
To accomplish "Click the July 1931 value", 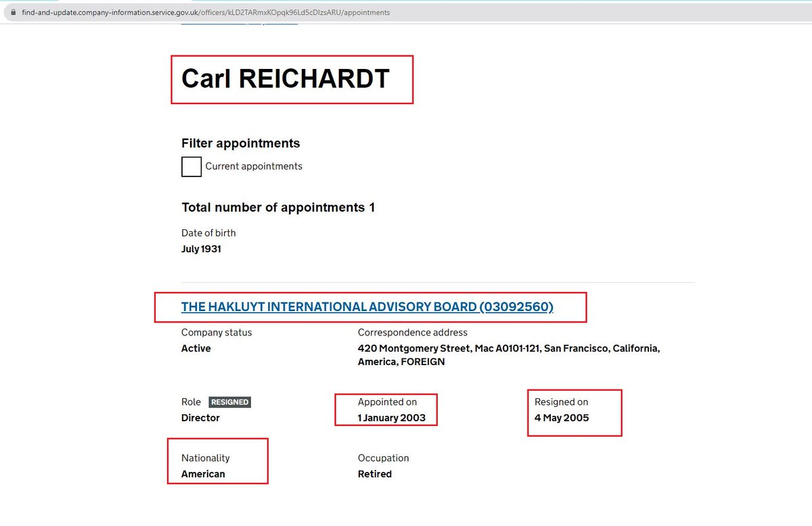I will pos(201,249).
